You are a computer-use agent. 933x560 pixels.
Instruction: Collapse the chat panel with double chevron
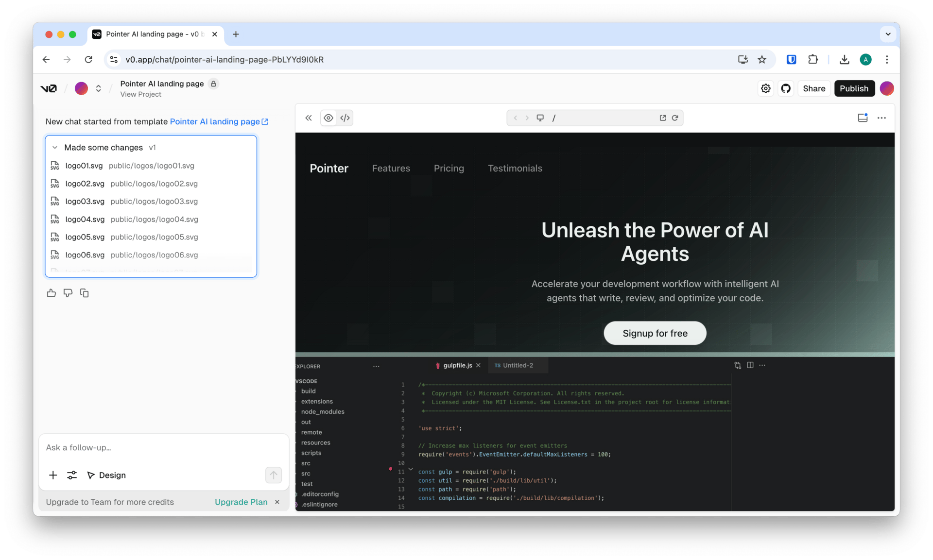[x=309, y=118]
